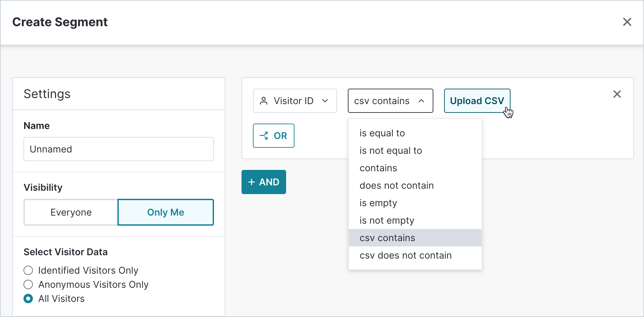Image resolution: width=644 pixels, height=317 pixels.
Task: Close the Create Segment dialog
Action: 627,22
